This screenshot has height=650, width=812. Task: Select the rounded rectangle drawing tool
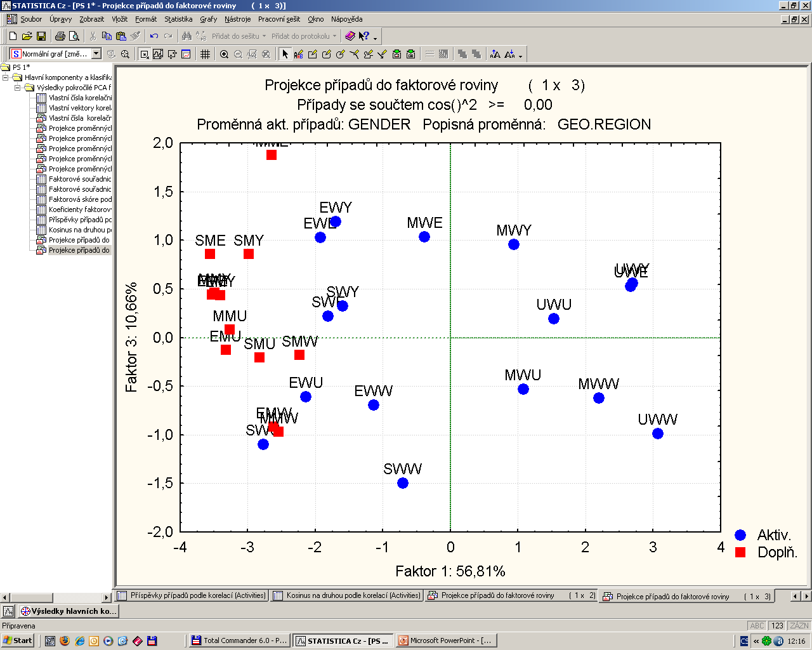click(327, 54)
